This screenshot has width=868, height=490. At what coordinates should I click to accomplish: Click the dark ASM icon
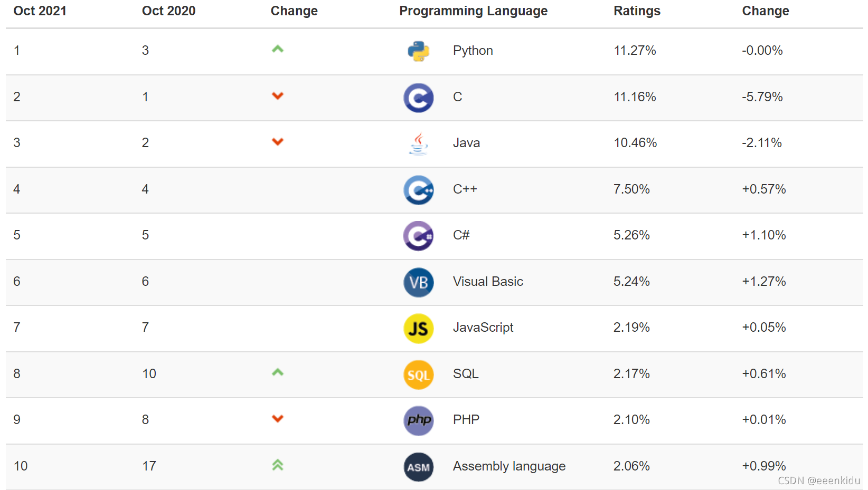pos(419,467)
